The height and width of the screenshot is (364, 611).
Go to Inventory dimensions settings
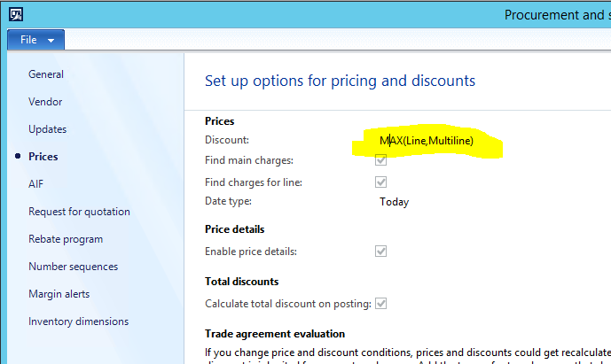[78, 321]
